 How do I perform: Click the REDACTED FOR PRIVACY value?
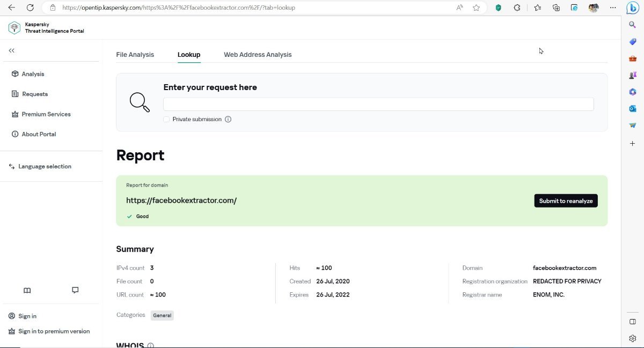point(567,282)
